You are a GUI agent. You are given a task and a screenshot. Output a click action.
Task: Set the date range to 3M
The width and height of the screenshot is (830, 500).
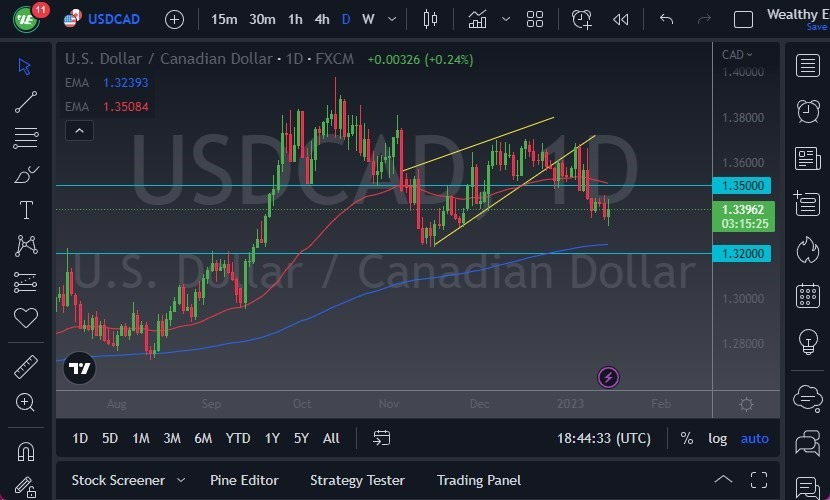(x=172, y=438)
